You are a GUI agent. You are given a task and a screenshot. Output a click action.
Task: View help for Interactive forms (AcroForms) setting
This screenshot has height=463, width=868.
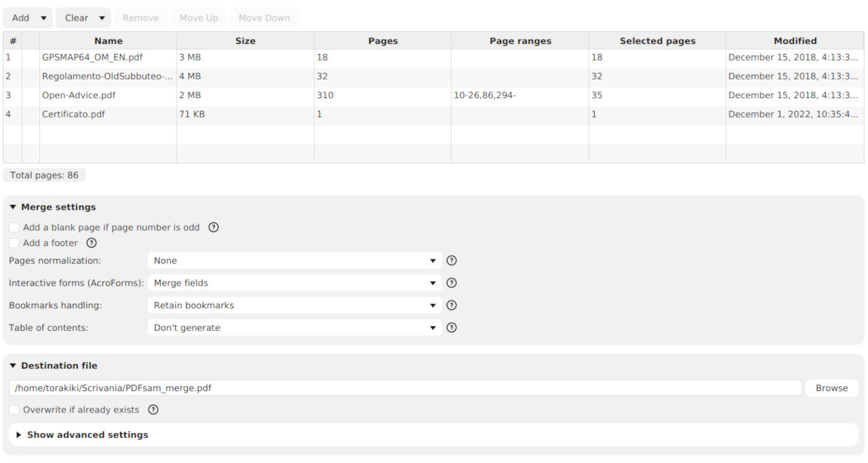pyautogui.click(x=451, y=282)
